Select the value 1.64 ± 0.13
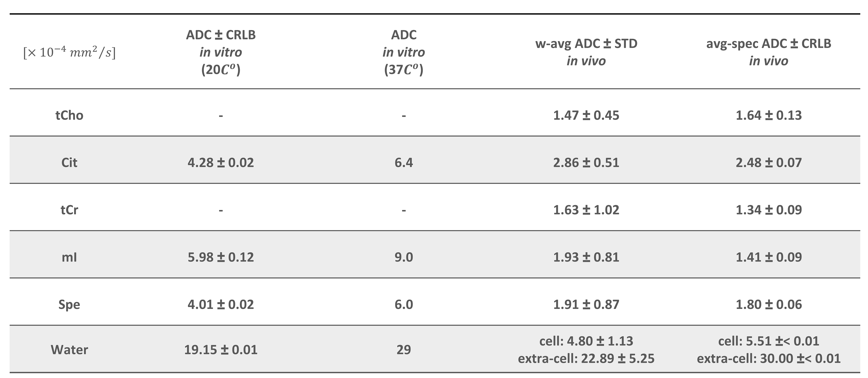 pos(769,115)
